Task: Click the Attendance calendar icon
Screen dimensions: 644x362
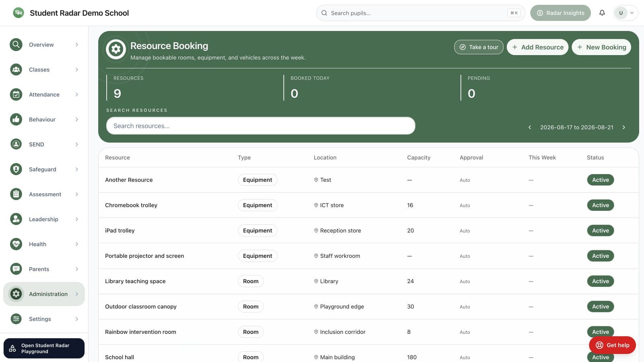Action: point(16,95)
